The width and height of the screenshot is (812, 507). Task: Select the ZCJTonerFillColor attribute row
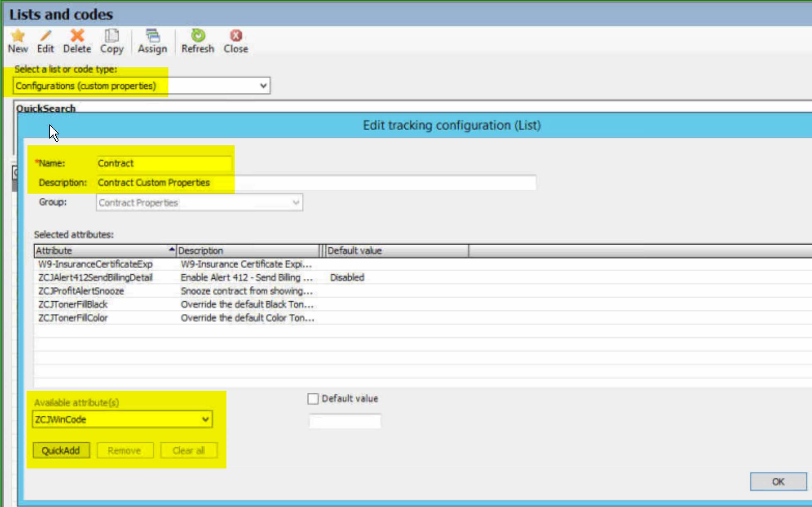423,318
